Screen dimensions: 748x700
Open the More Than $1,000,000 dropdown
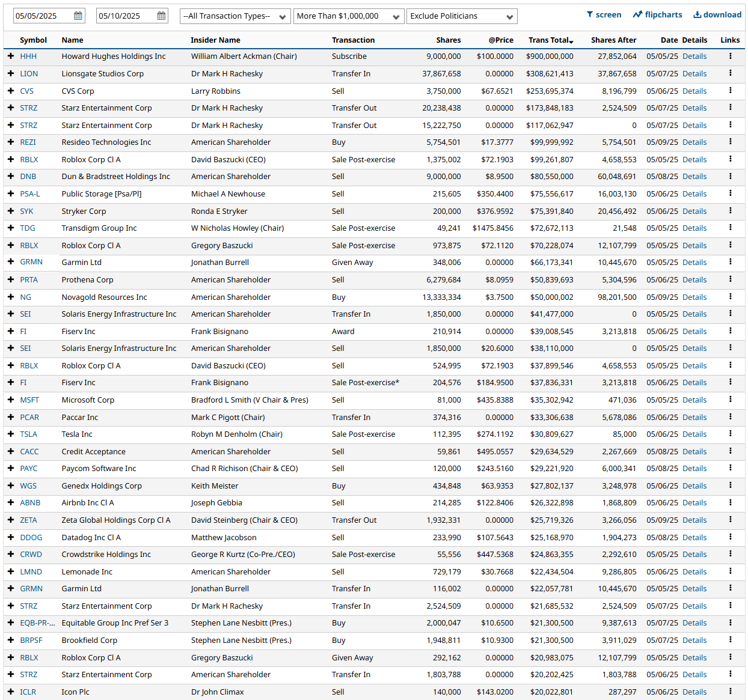349,16
